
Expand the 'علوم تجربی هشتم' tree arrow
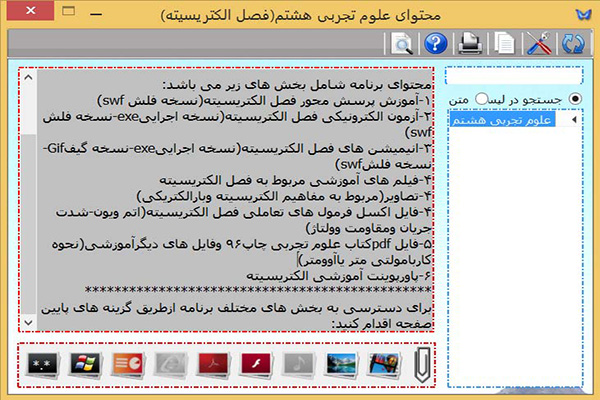(574, 119)
